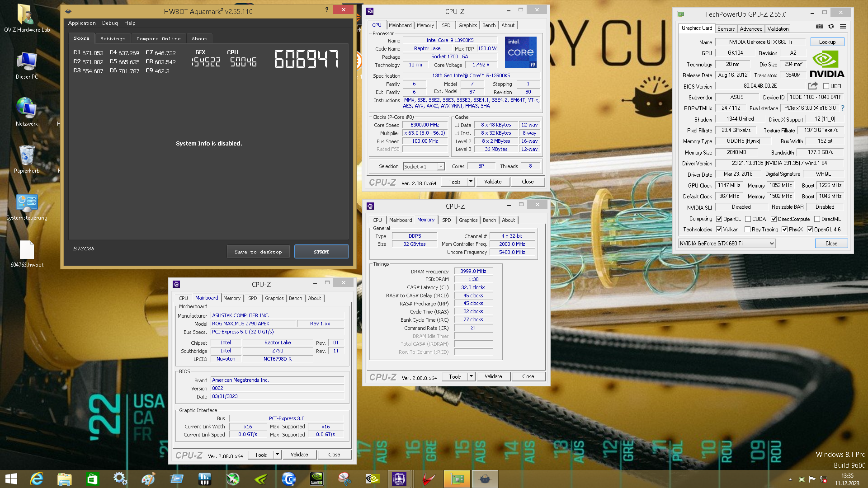This screenshot has height=488, width=868.
Task: Click the network tray icon
Action: [824, 479]
